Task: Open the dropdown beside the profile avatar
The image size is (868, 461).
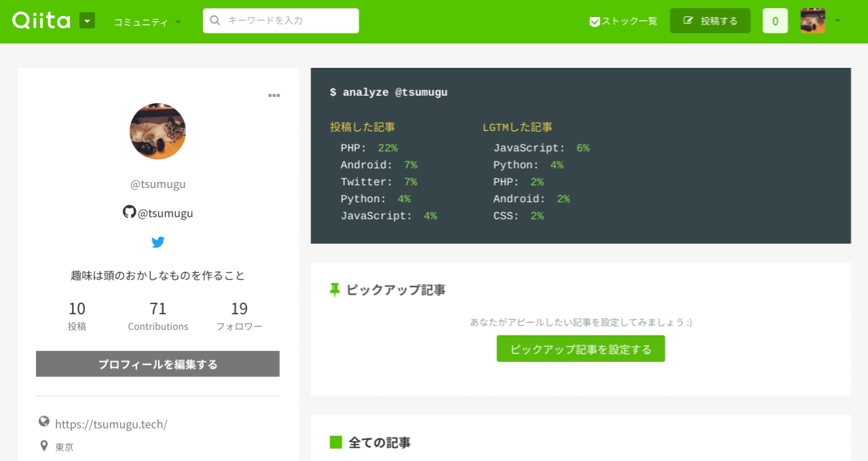Action: pos(838,20)
